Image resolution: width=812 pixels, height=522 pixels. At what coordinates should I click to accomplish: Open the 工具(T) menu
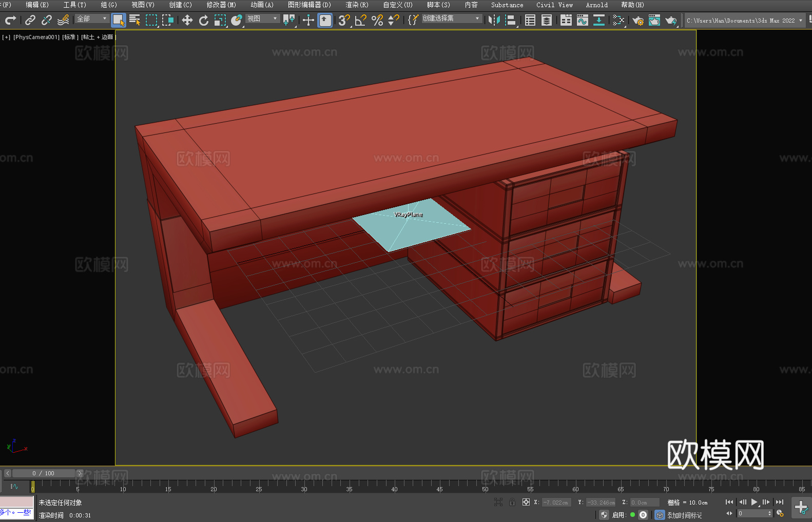point(75,5)
